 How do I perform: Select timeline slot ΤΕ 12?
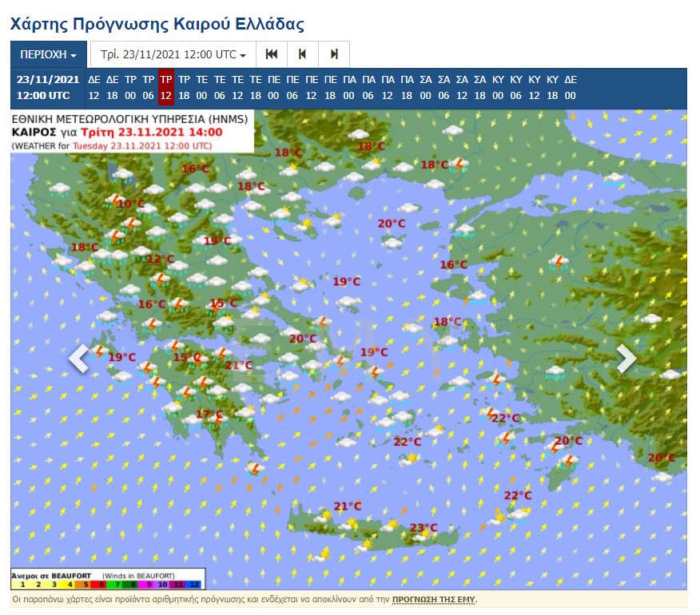pyautogui.click(x=237, y=88)
